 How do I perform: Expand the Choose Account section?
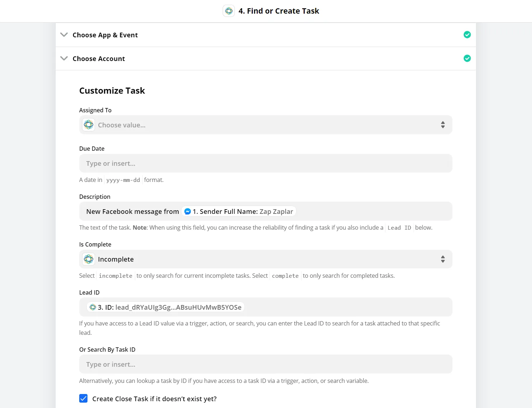coord(64,58)
